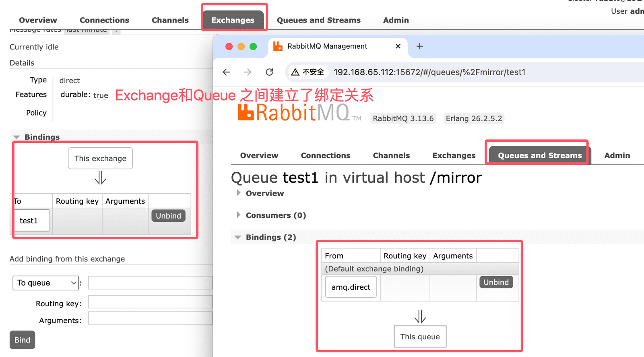This screenshot has width=644, height=357.
Task: Click the yellow macOS minimize dot
Action: coord(241,46)
